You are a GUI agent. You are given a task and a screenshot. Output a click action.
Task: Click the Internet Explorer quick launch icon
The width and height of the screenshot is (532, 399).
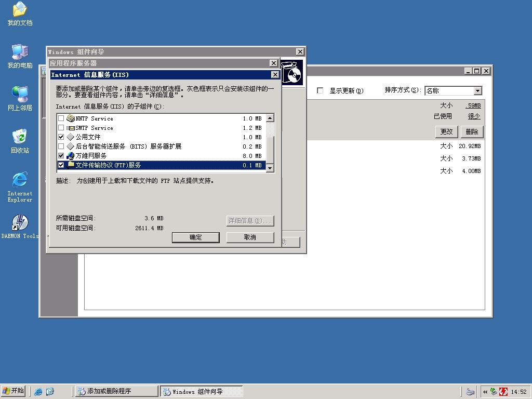point(38,392)
